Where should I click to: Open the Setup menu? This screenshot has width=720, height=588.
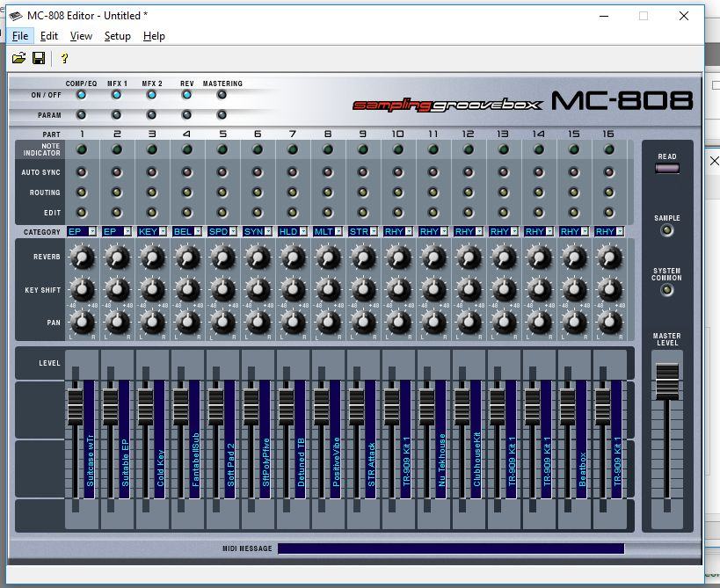(117, 36)
